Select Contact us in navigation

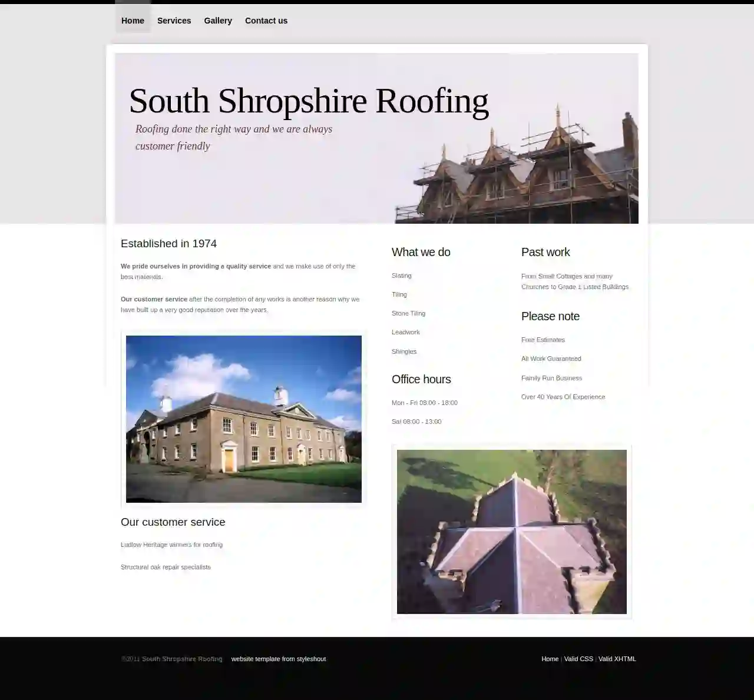[266, 21]
